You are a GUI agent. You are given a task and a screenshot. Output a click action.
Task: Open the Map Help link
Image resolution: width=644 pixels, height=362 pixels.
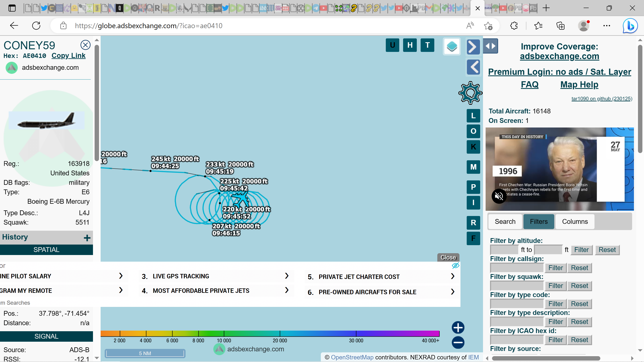(579, 84)
